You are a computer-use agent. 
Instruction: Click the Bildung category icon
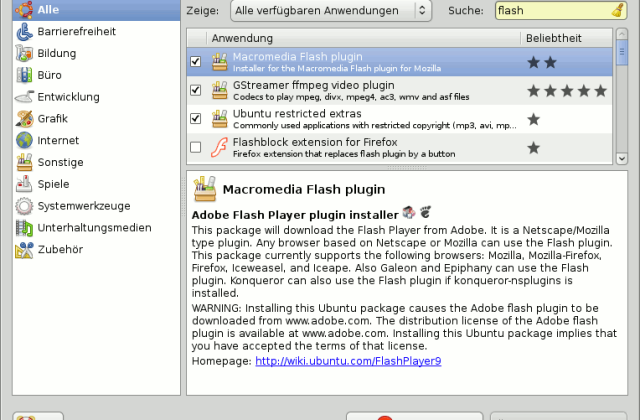[24, 53]
